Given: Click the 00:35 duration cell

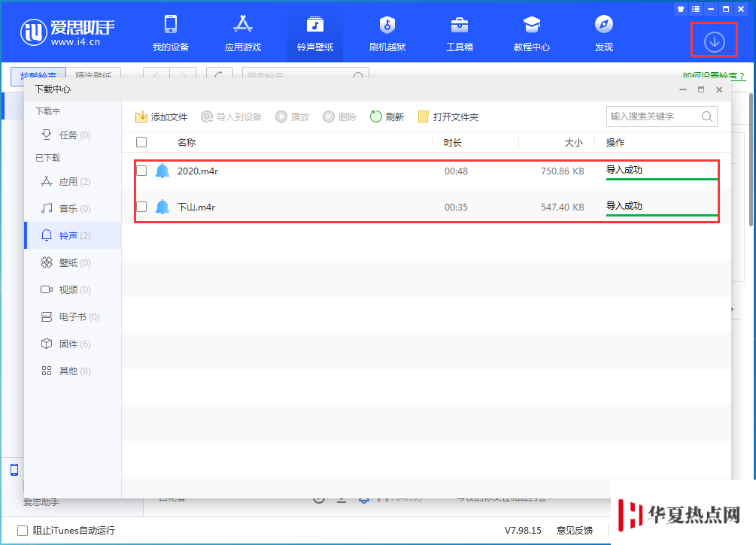Looking at the screenshot, I should coord(456,207).
